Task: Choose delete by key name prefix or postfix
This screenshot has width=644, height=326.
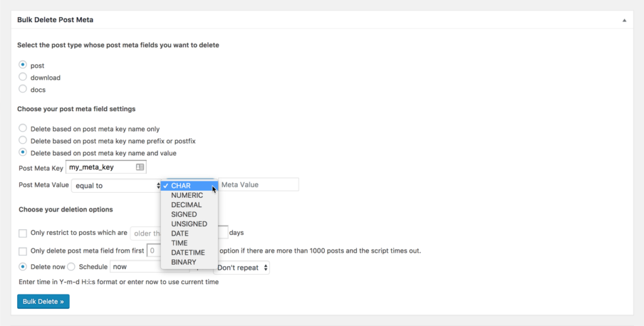Action: 23,140
